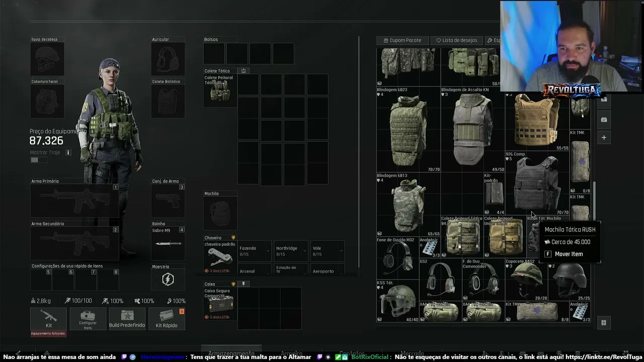Image resolution: width=644 pixels, height=362 pixels.
Task: Expand the Vale keys dropdown
Action: pyautogui.click(x=328, y=251)
